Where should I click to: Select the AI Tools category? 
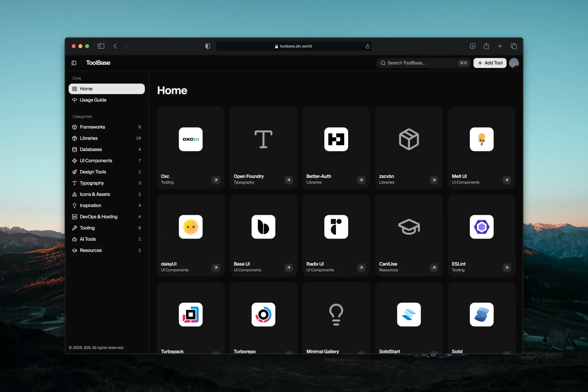click(x=107, y=239)
